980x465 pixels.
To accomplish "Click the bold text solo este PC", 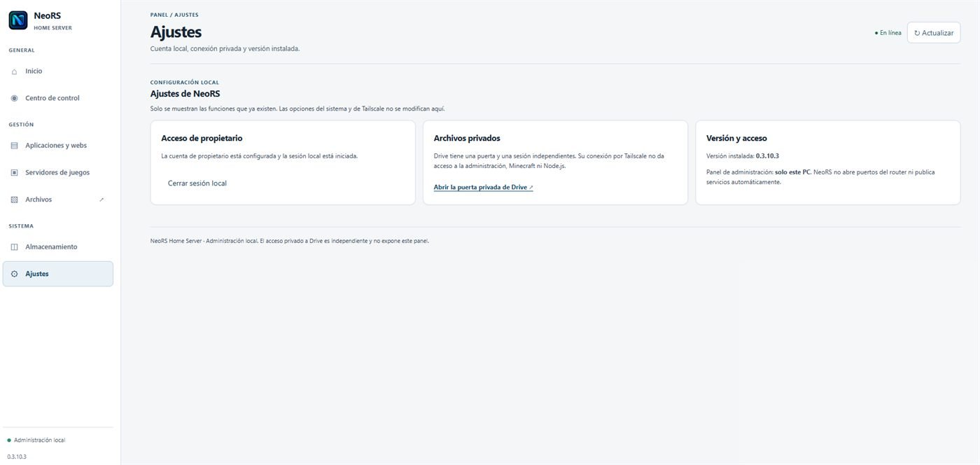I will (x=792, y=172).
